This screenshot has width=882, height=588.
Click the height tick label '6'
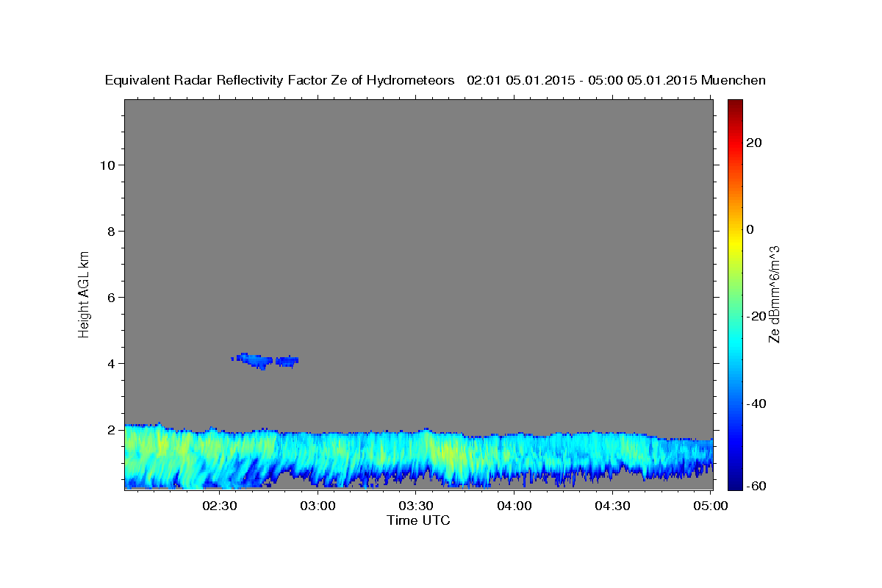(111, 297)
